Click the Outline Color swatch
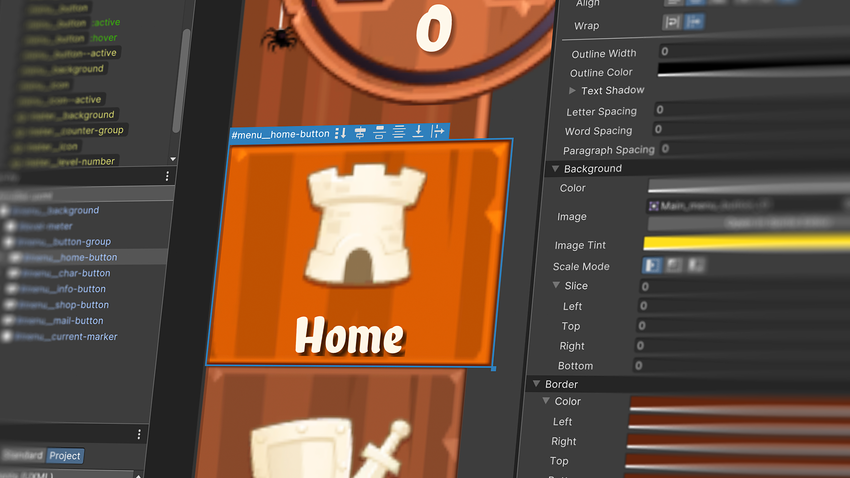 (754, 68)
